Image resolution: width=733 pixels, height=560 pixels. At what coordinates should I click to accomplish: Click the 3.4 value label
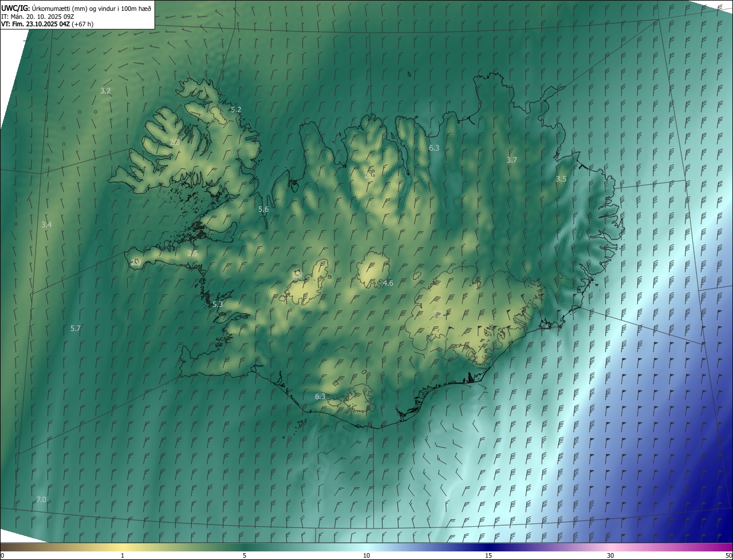pyautogui.click(x=46, y=225)
